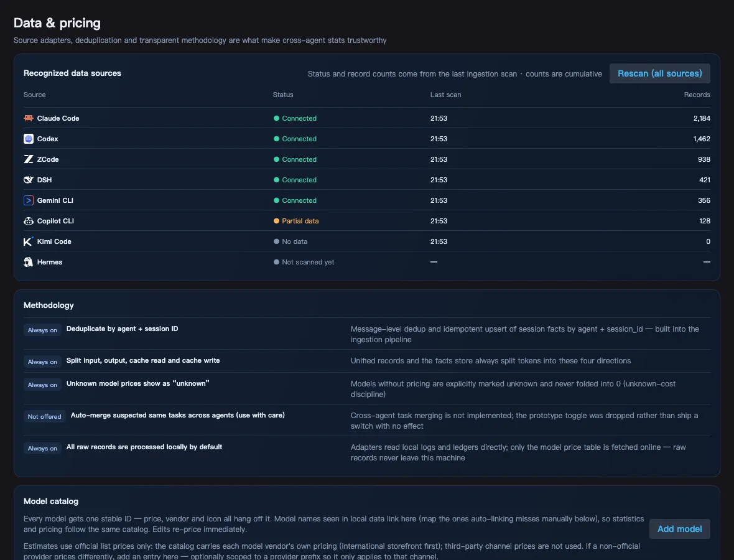Click the Records column header

(x=697, y=95)
